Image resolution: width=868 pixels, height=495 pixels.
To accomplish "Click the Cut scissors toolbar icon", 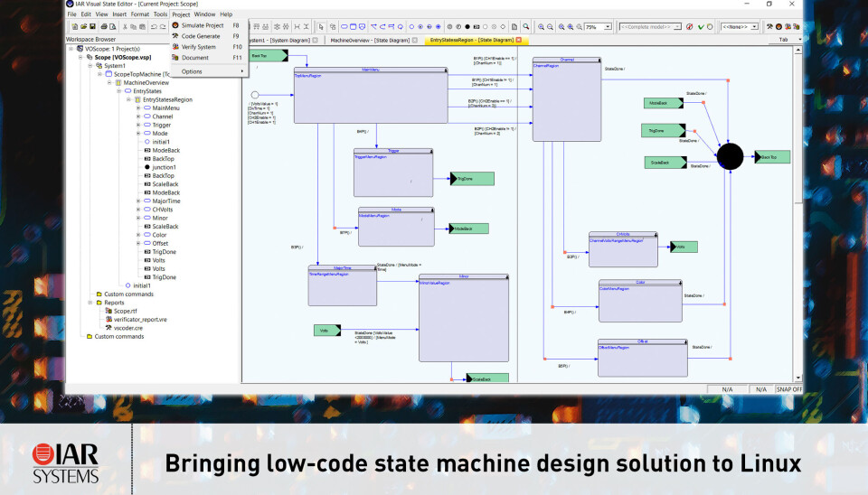I will click(125, 26).
